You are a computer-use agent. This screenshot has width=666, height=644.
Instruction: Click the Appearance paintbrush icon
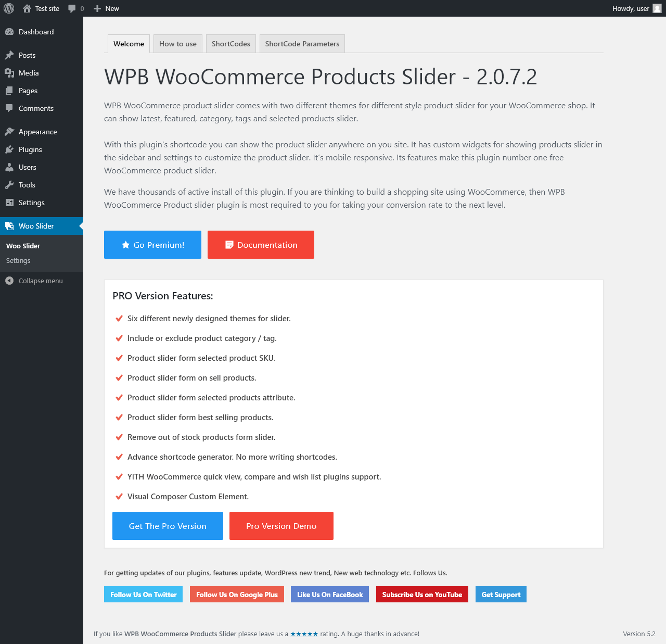coord(9,132)
